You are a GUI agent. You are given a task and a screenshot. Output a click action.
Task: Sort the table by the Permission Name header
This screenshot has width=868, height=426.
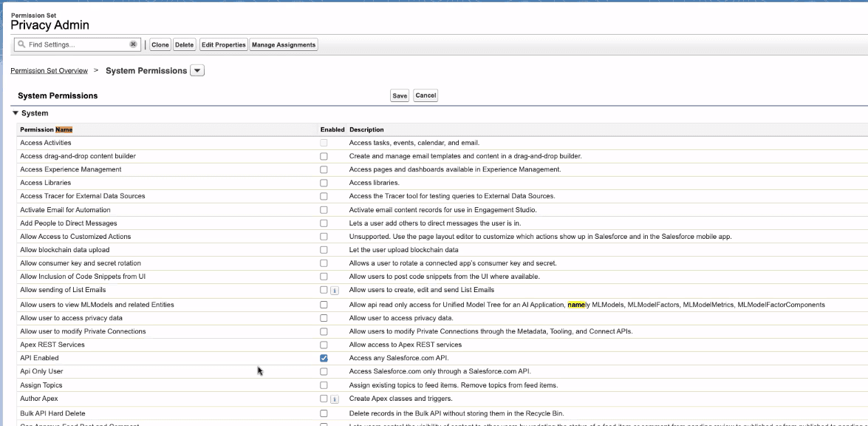(x=46, y=129)
